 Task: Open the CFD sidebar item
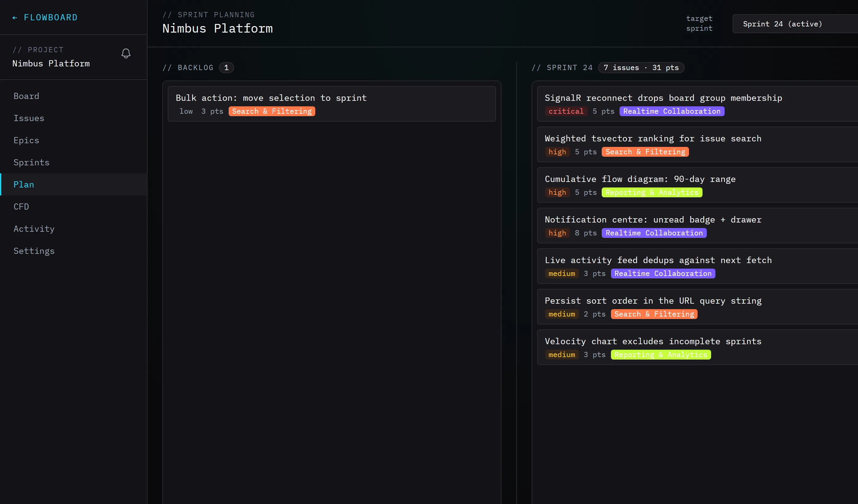pos(73,207)
